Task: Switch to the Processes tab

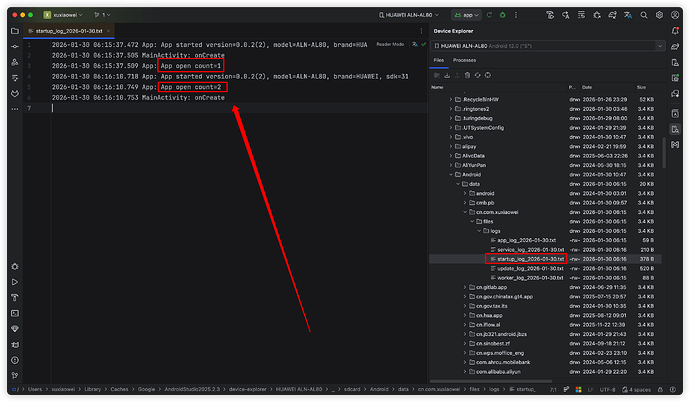Action: coord(464,60)
